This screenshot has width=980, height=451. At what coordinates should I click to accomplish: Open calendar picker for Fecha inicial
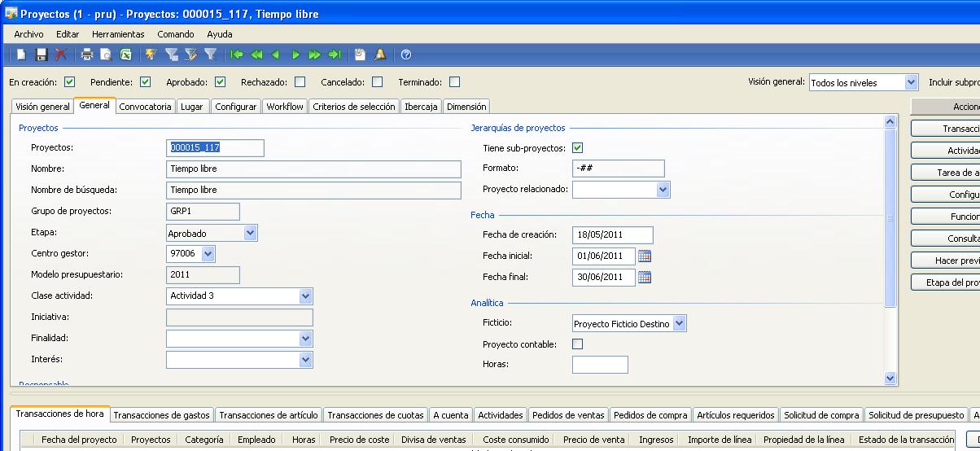pos(645,256)
